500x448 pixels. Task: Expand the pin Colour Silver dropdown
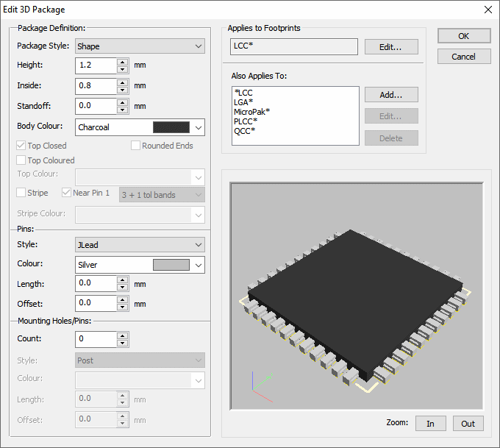(198, 264)
